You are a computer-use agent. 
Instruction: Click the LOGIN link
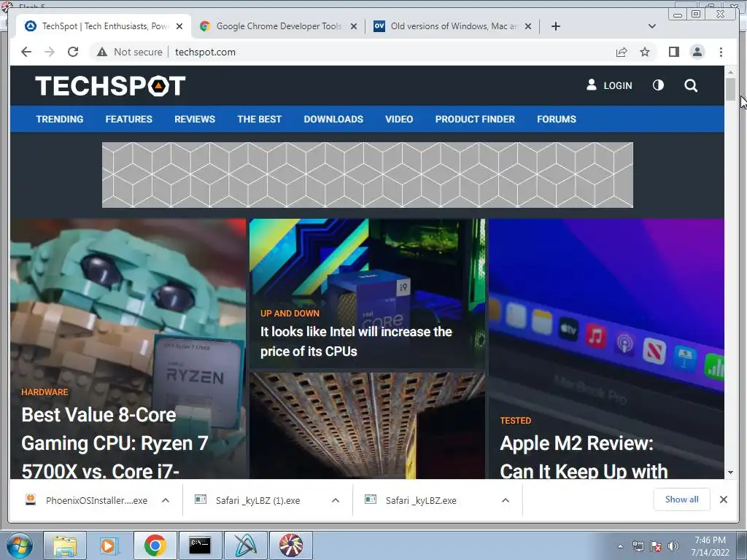point(609,85)
